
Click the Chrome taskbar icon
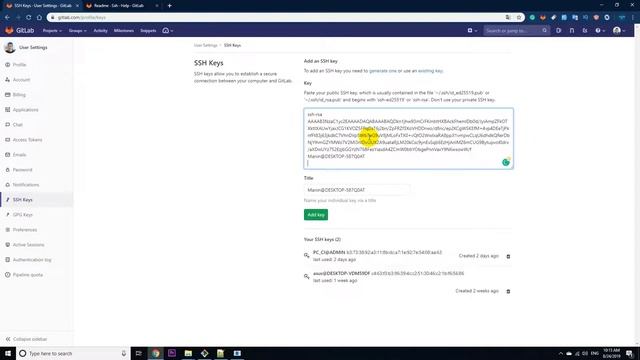coord(156,353)
